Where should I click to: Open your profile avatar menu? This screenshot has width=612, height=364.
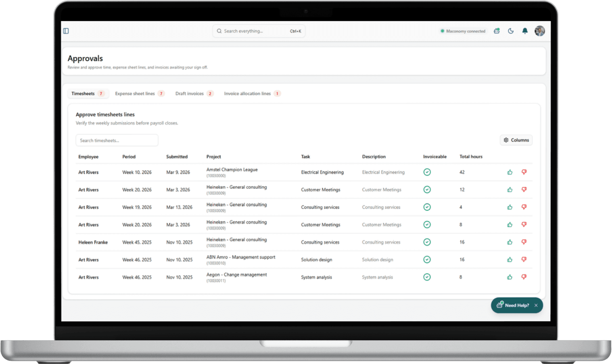pos(539,31)
